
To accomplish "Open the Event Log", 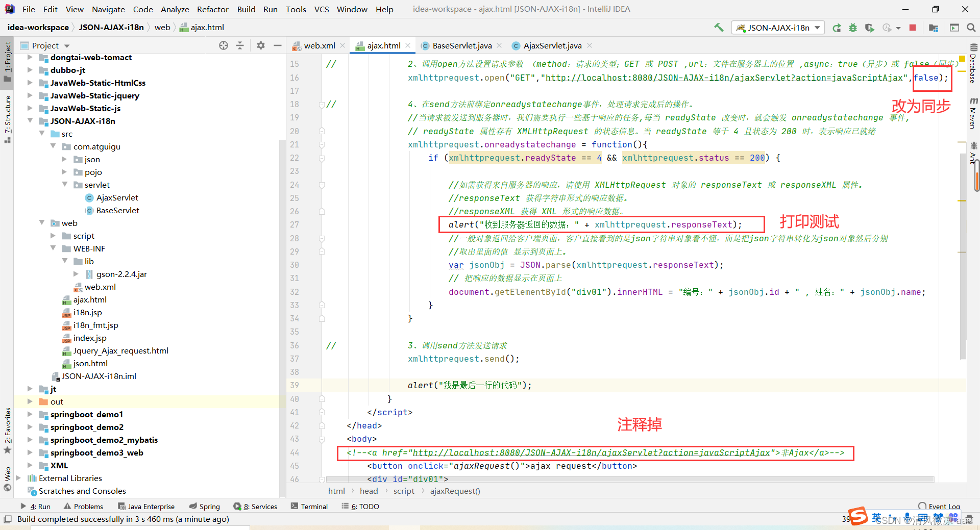I will 939,507.
